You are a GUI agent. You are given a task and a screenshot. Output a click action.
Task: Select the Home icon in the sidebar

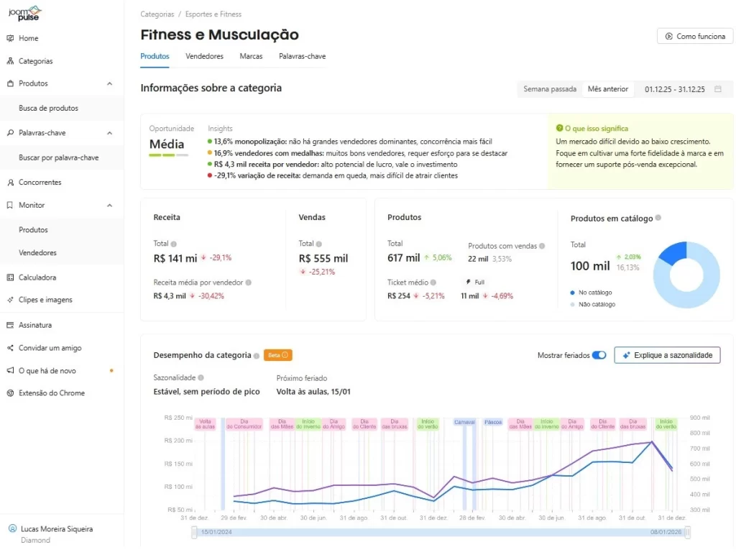10,38
